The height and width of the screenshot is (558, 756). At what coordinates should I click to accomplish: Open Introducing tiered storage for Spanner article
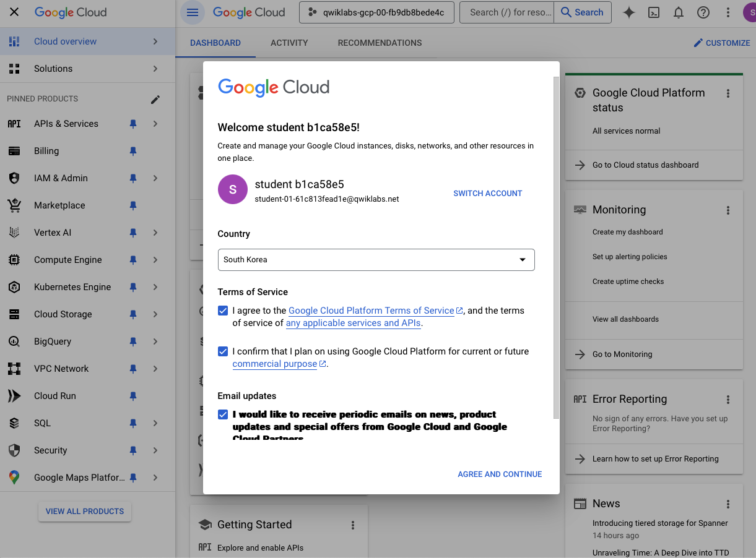coord(660,523)
